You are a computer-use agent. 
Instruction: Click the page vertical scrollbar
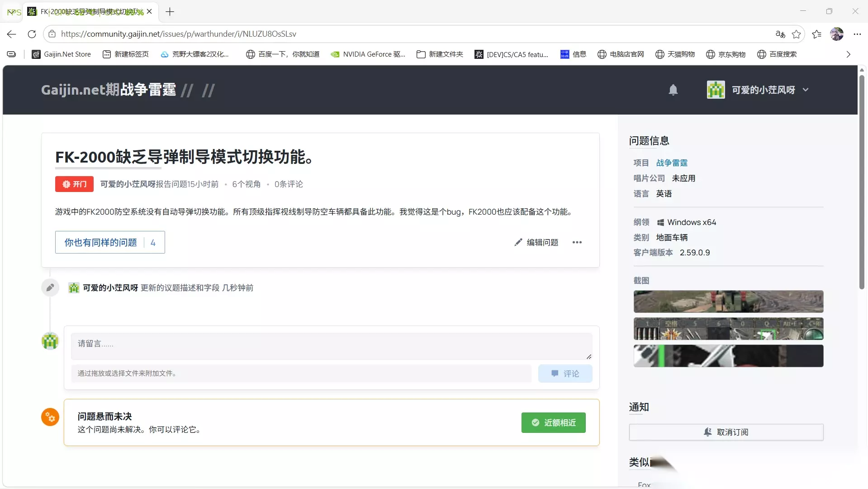(x=862, y=181)
